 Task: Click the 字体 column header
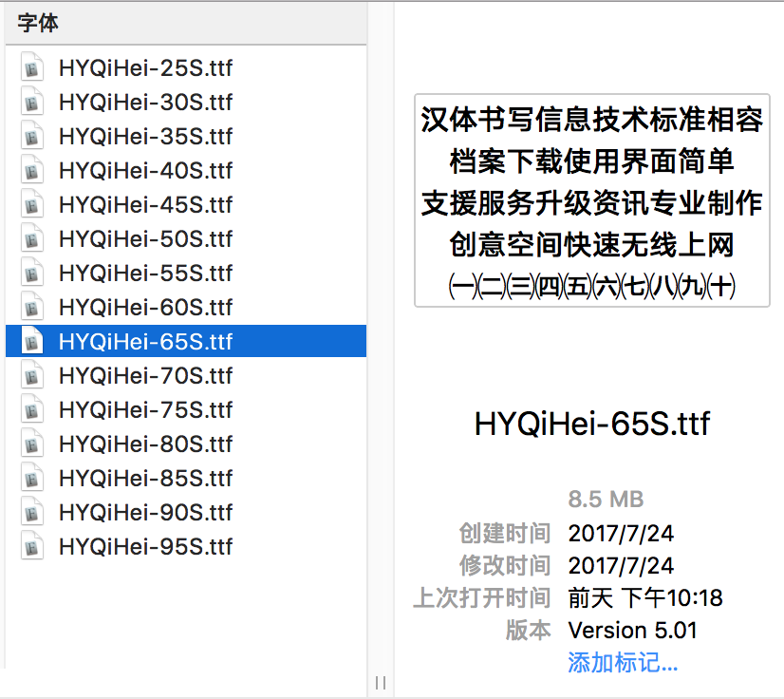186,23
